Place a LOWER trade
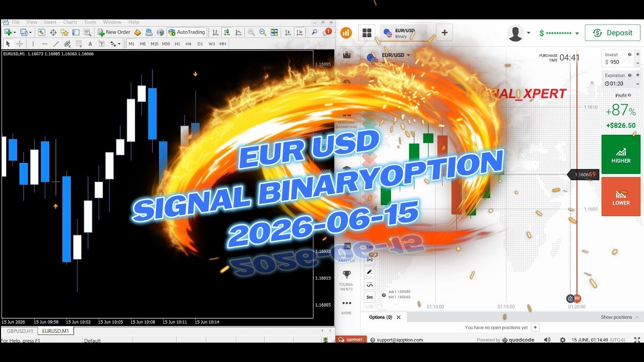The width and height of the screenshot is (644, 362). [621, 197]
